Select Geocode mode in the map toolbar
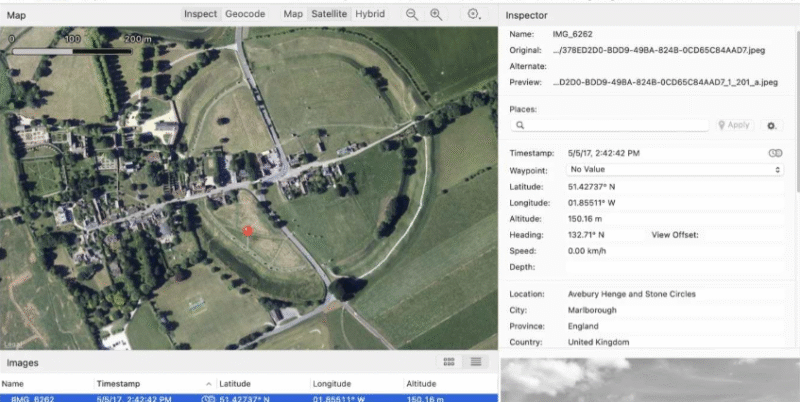Viewport: 800px width, 402px height. (x=245, y=14)
